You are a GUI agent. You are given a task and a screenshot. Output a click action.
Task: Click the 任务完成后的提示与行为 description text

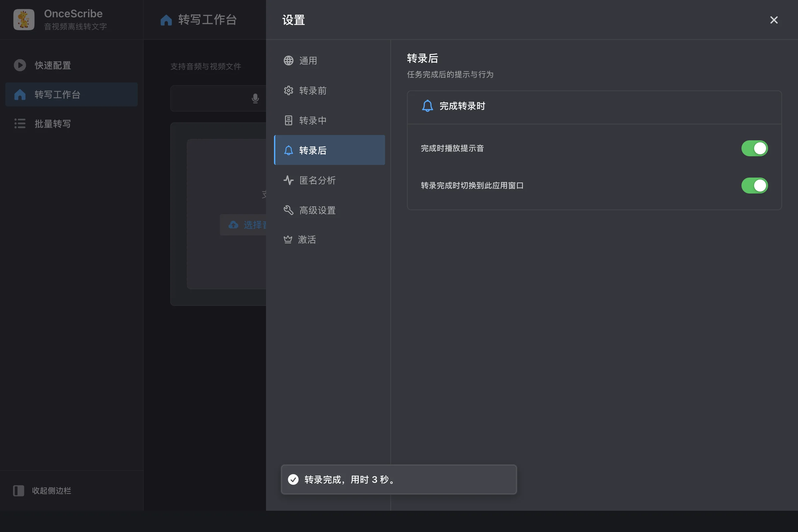pos(450,74)
